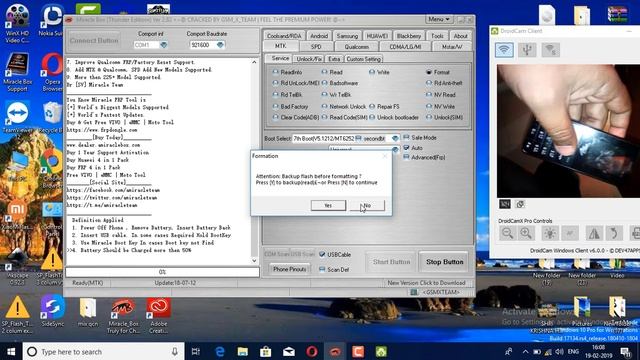Click Yes in the Formation dialog
Screen dimensions: 640x360
[328, 205]
